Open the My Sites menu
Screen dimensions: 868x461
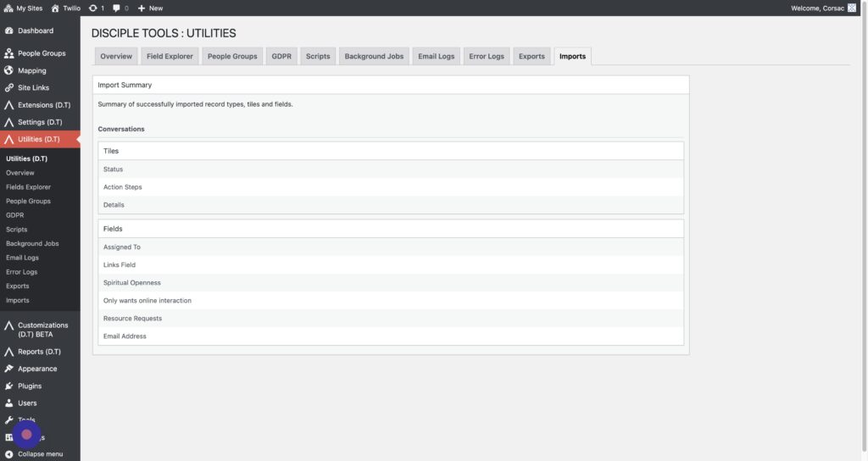pos(24,8)
